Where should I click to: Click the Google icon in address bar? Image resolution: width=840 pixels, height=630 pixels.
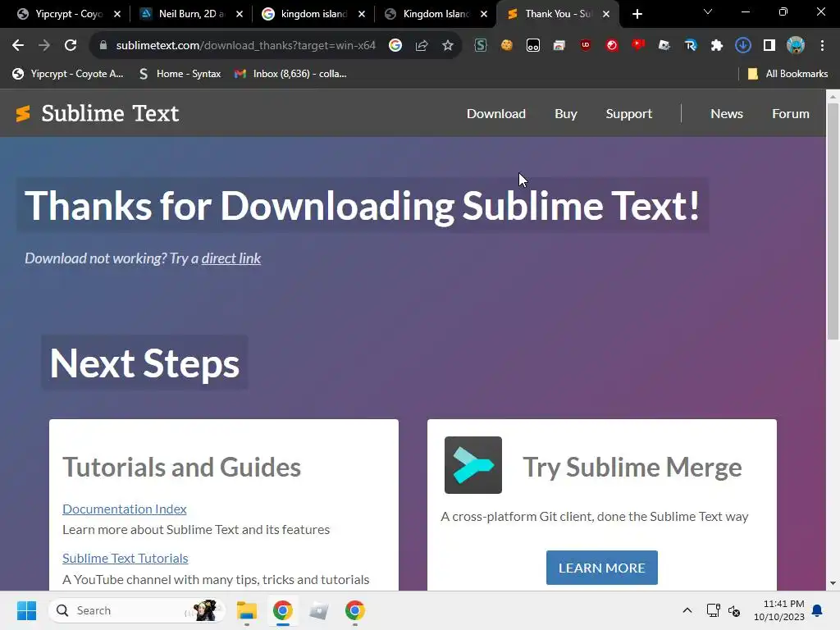(395, 46)
